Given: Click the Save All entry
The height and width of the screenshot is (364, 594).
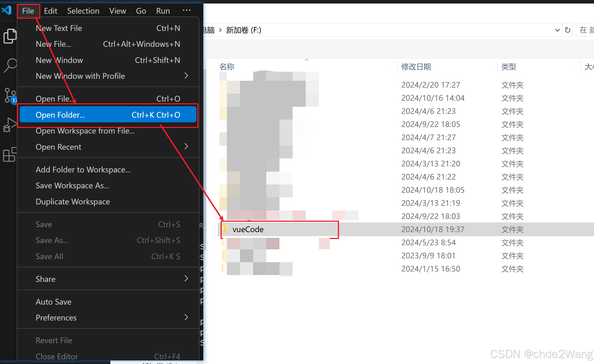Looking at the screenshot, I should point(108,256).
